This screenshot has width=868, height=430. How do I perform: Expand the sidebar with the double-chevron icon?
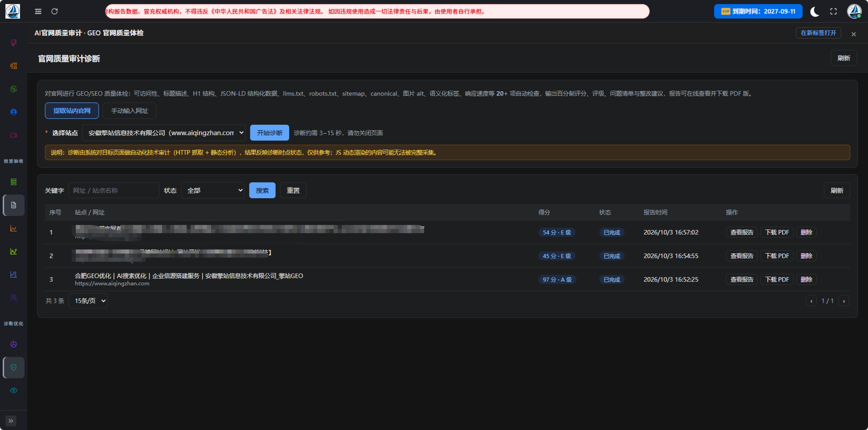(11, 421)
